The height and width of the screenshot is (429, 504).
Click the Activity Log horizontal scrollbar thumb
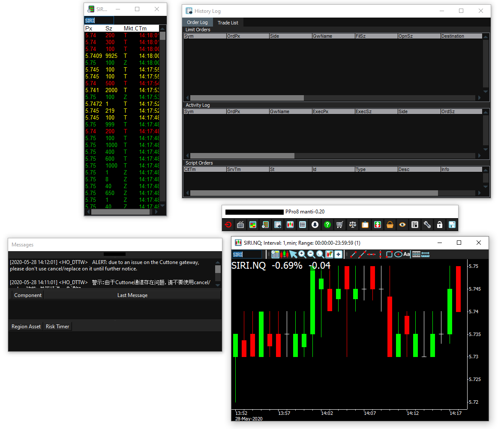(242, 156)
